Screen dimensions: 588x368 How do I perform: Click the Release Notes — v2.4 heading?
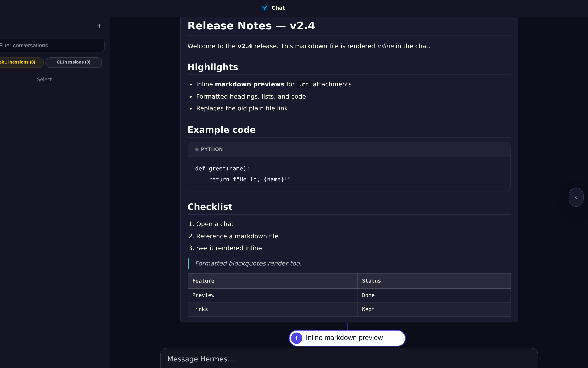tap(251, 26)
